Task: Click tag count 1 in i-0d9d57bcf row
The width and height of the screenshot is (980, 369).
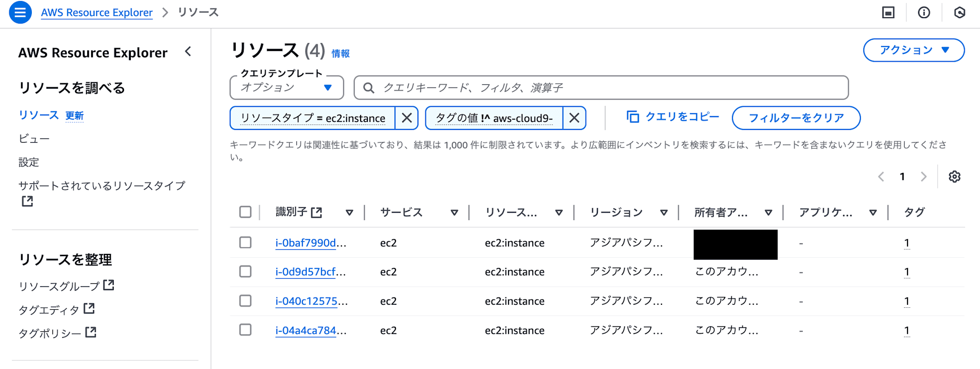Action: coord(906,271)
